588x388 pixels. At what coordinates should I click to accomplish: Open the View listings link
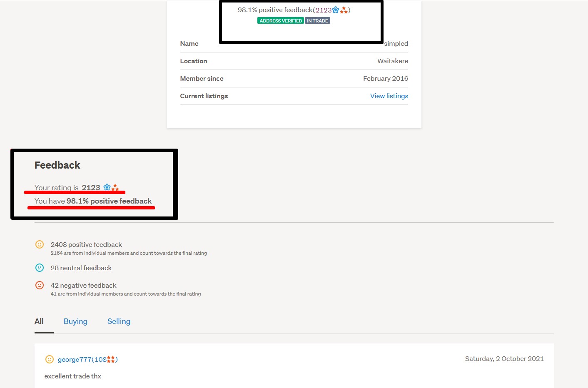click(x=389, y=96)
